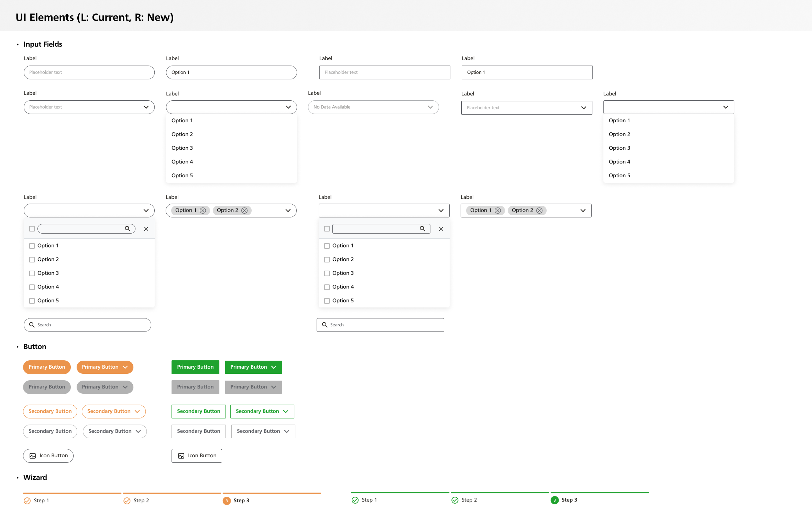The image size is (812, 506).
Task: Remove Option 2 chip in square multiselect
Action: pyautogui.click(x=539, y=211)
